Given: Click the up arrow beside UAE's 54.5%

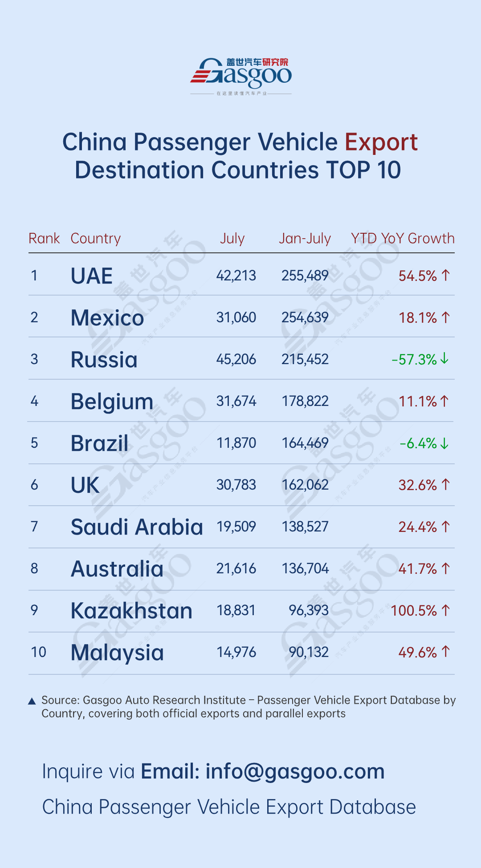Looking at the screenshot, I should [446, 276].
